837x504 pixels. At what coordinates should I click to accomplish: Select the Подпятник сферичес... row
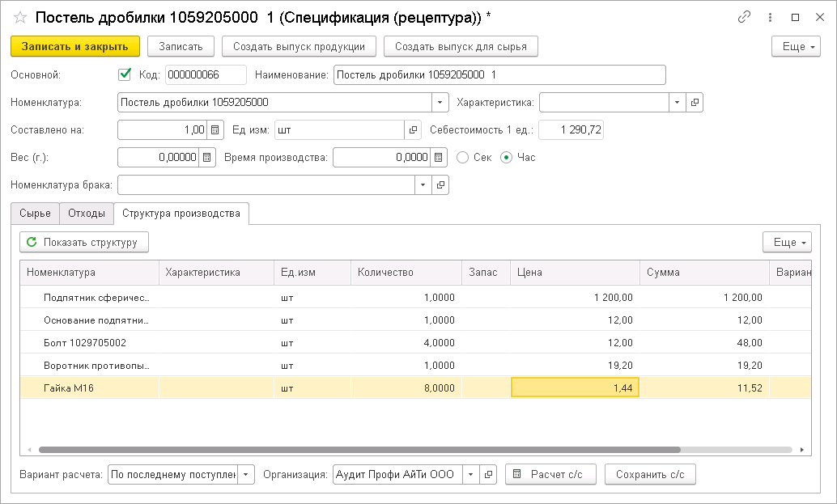pos(415,298)
